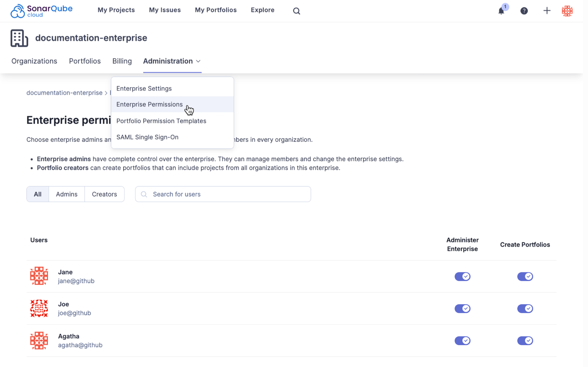Switch to the Billing tab
588x367 pixels.
(x=122, y=61)
